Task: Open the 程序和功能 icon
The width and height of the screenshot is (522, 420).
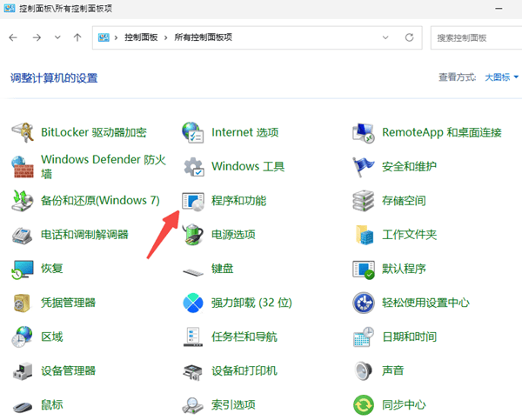Action: pos(193,202)
